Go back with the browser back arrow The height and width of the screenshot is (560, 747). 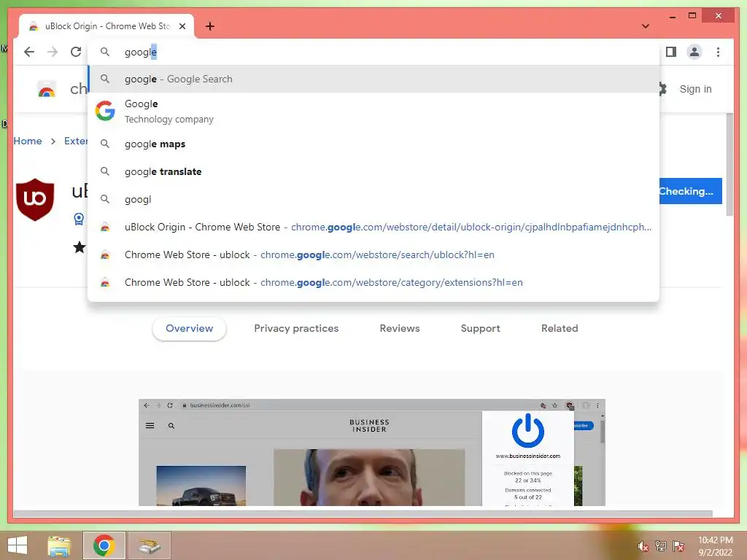pyautogui.click(x=29, y=52)
